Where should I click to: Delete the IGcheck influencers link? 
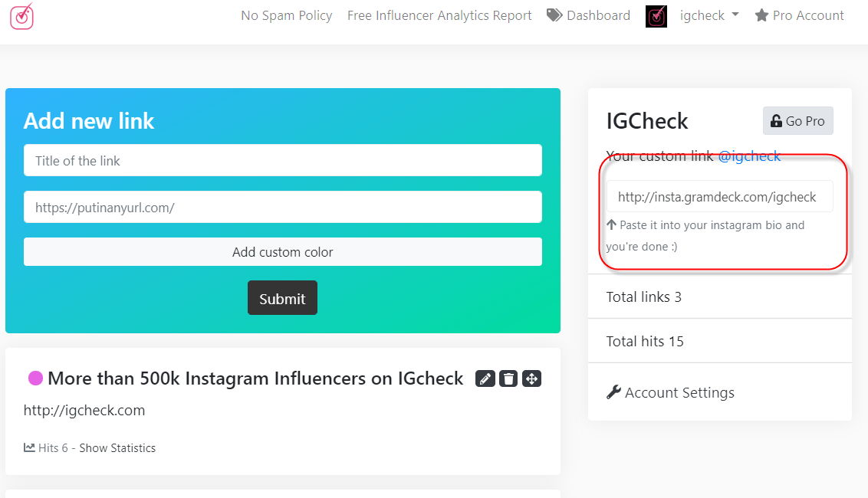coord(508,378)
